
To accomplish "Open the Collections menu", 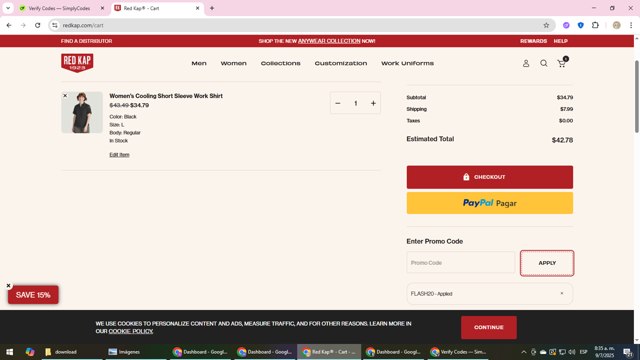I will (x=280, y=63).
